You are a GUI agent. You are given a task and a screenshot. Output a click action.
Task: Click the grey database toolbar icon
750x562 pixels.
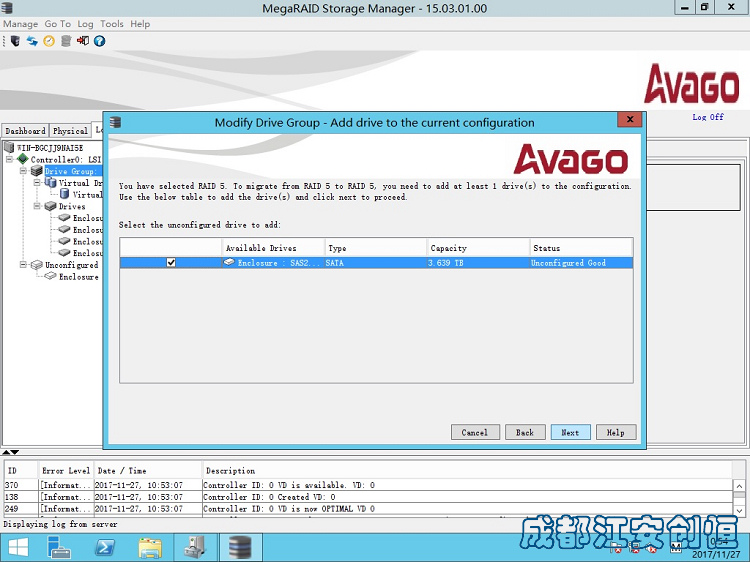point(66,41)
